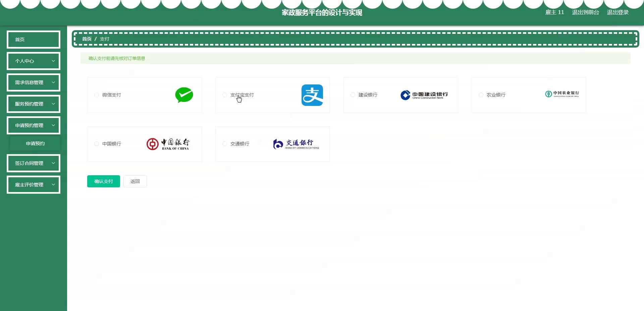The image size is (644, 311).
Task: Expand the 需求信息管理 menu chevron
Action: click(x=53, y=82)
